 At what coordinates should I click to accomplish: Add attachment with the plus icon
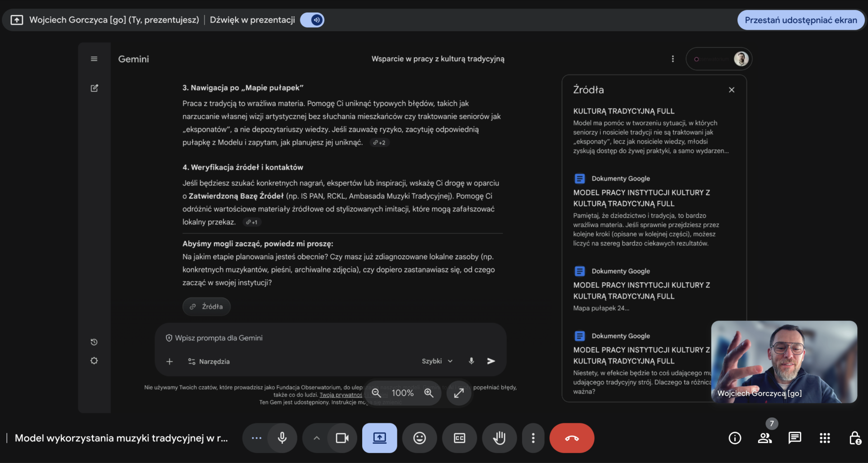pos(170,361)
